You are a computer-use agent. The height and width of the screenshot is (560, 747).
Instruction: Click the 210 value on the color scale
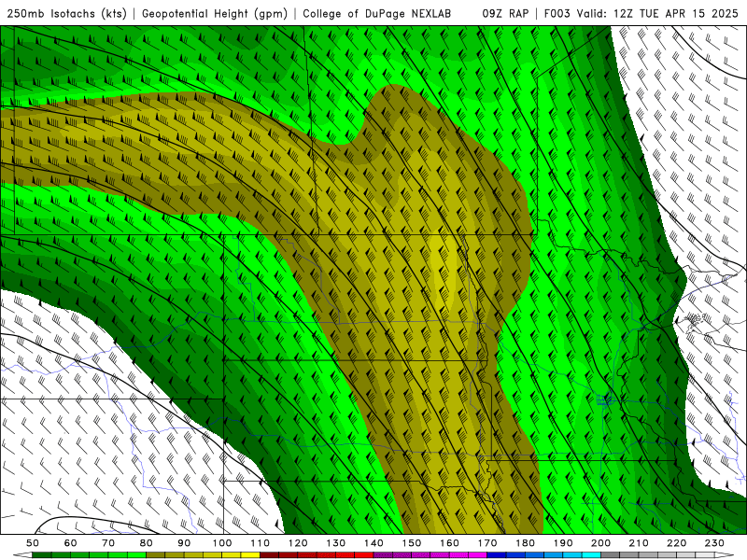pos(640,543)
